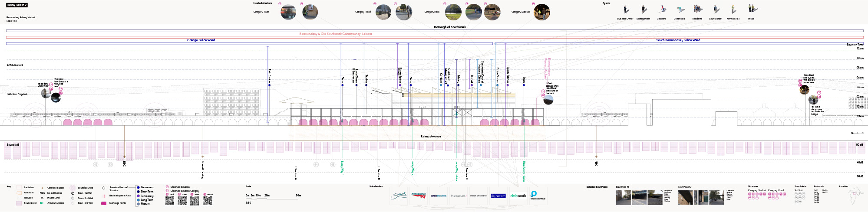Screen dimensions: 868x212
Task: Click the ThamesLink stakeholder logo
Action: [x=458, y=196]
